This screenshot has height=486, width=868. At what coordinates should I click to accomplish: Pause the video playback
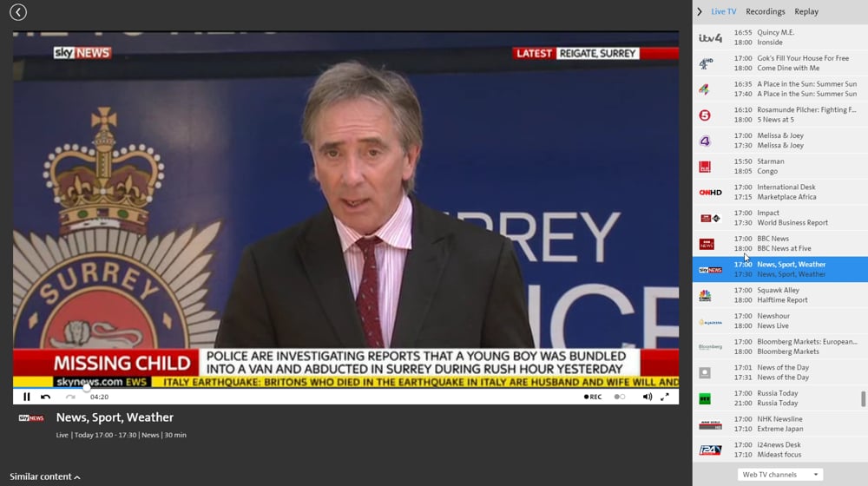pyautogui.click(x=27, y=397)
